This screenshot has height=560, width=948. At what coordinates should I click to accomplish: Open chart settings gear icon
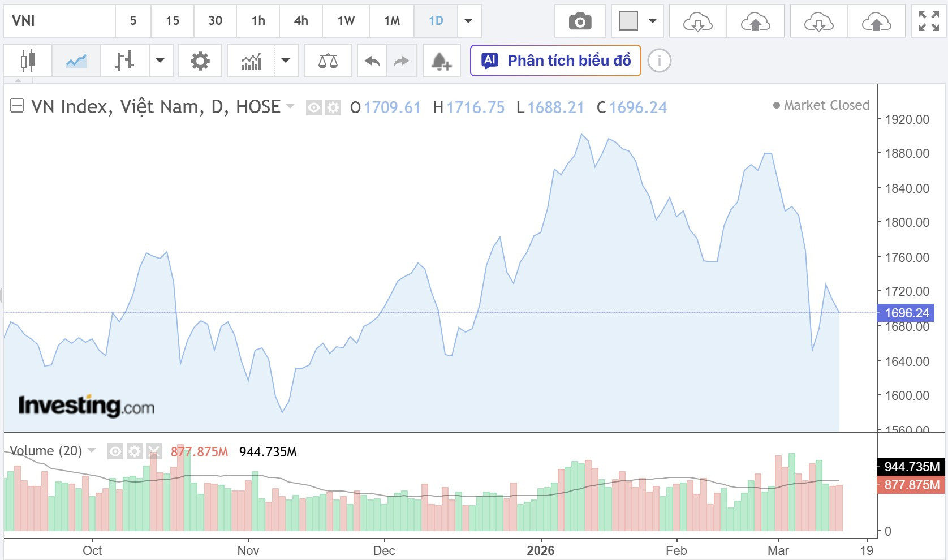[200, 61]
